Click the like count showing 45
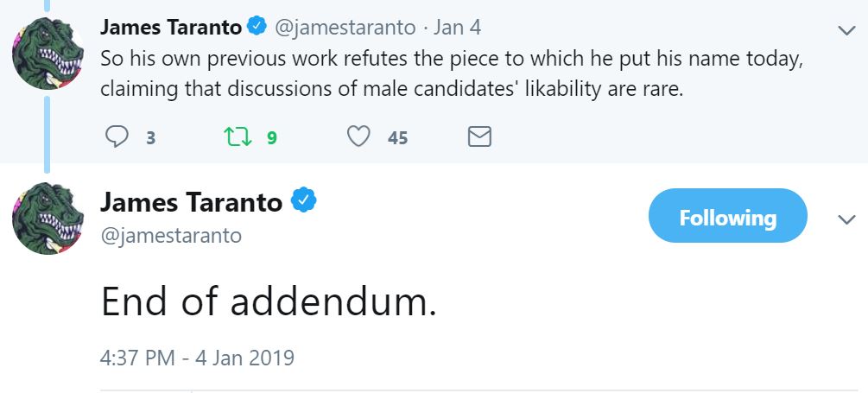 (397, 137)
